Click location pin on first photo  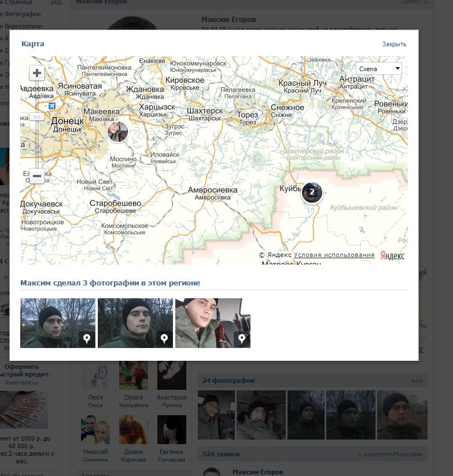click(87, 339)
